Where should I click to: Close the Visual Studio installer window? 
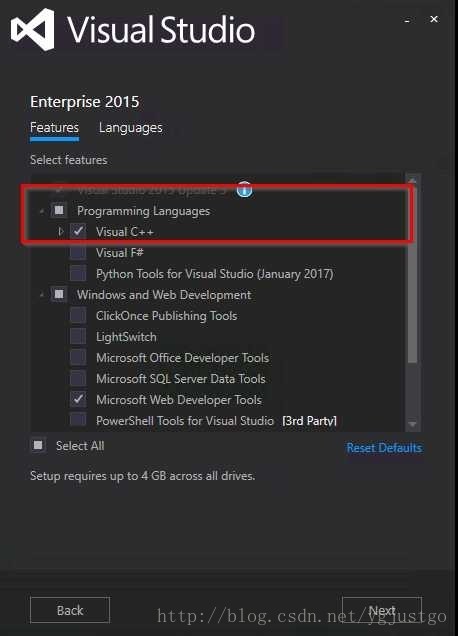434,19
